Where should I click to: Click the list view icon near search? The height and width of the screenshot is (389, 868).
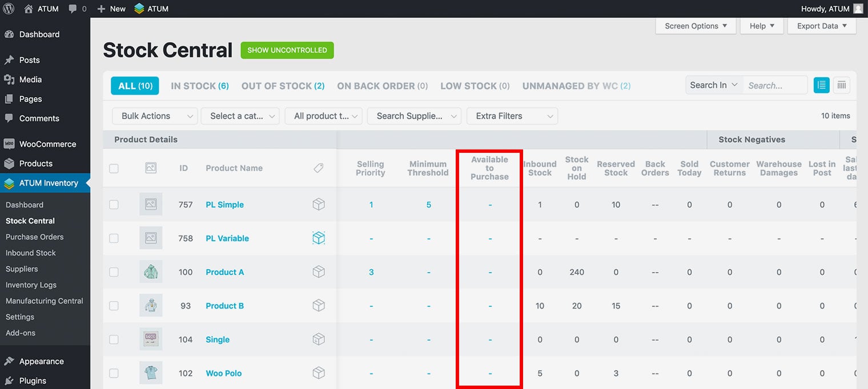(x=822, y=86)
